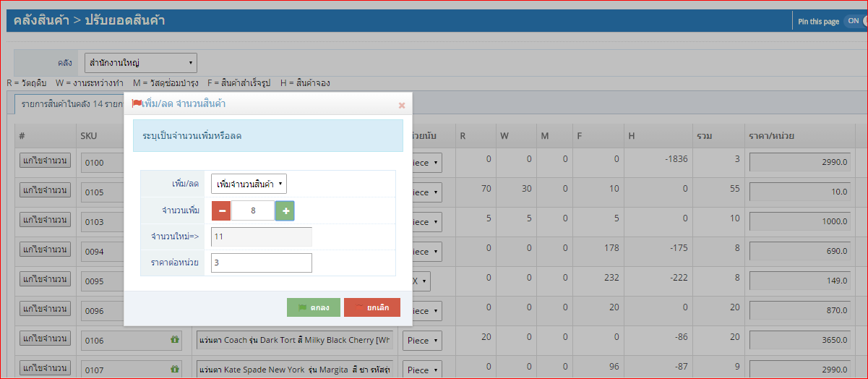Open unit dropdown in the 149.0 price row
The width and height of the screenshot is (868, 379).
pos(421,281)
